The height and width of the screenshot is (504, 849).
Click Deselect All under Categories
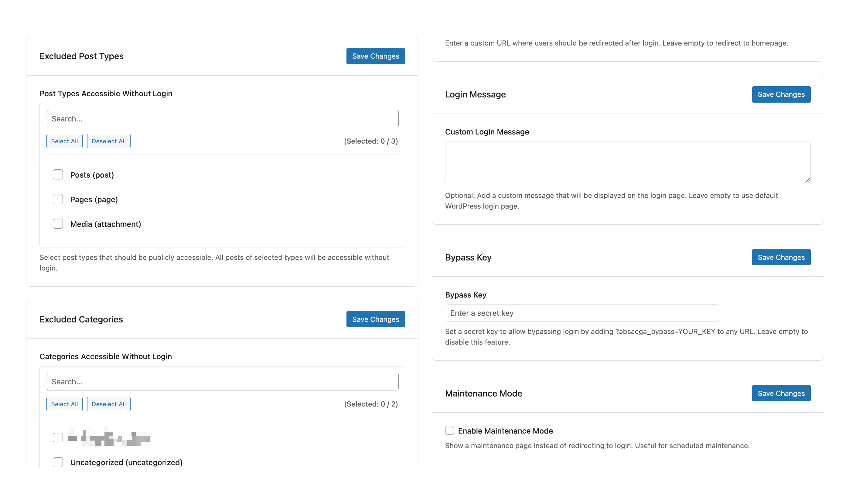(x=109, y=404)
